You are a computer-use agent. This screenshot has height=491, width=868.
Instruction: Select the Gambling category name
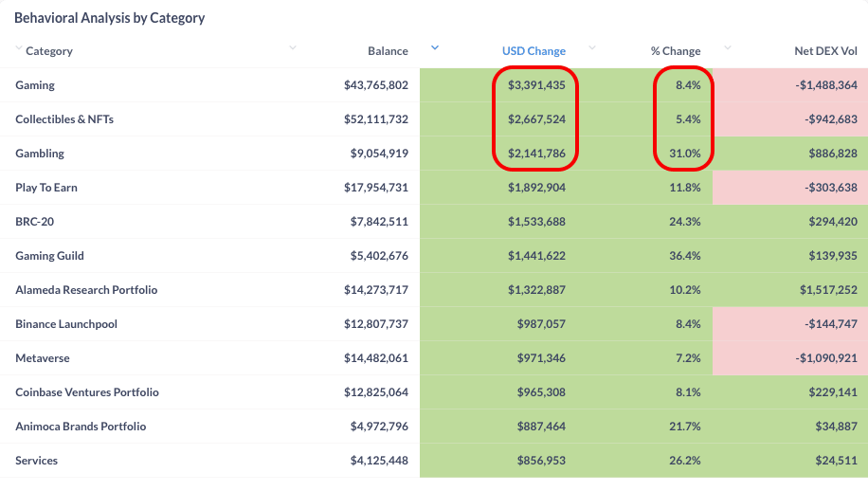point(40,154)
